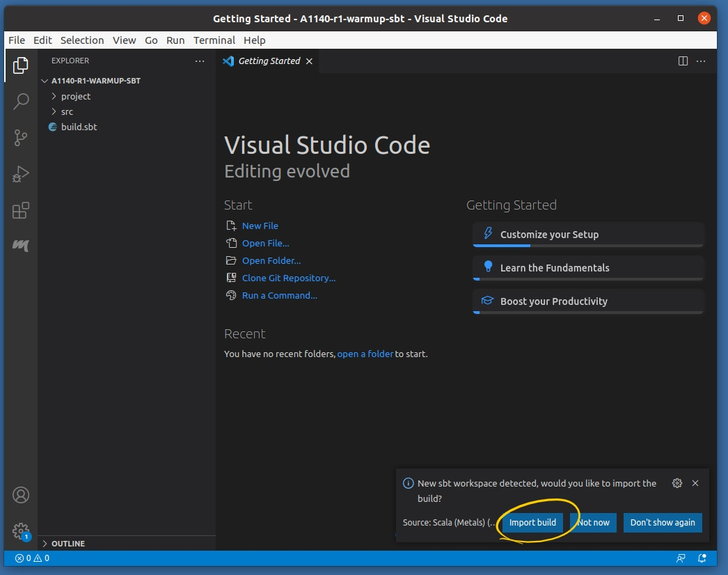
Task: Click the Clone Git Repository link
Action: pos(288,278)
